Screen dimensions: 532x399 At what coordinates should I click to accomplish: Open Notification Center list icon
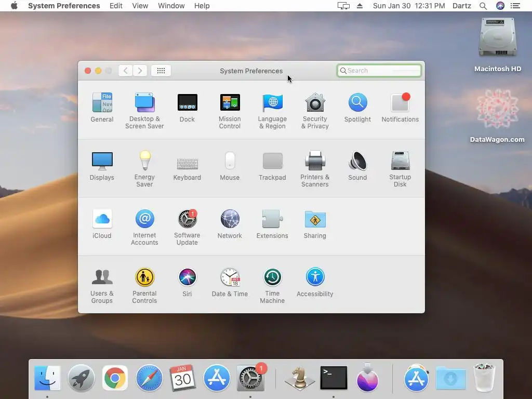click(515, 6)
